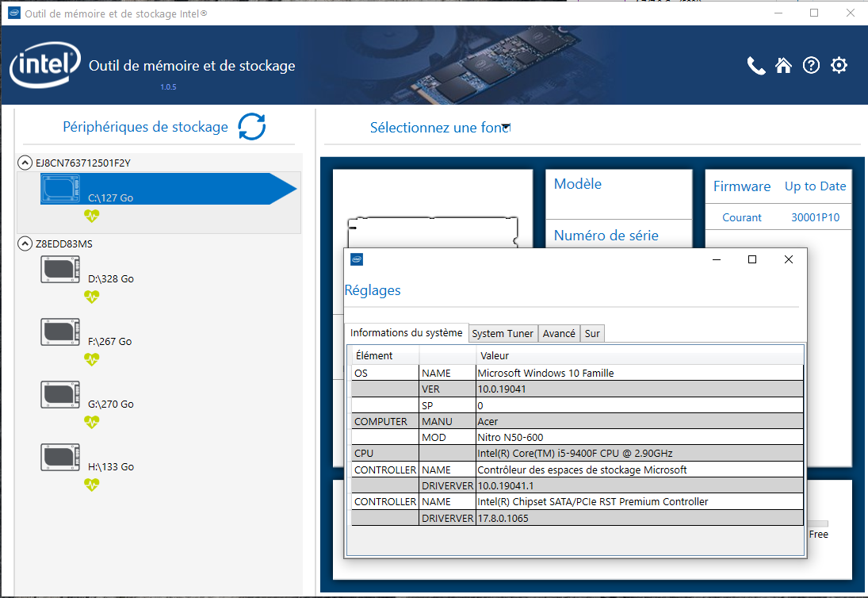Click the Intel logo in the header

point(45,65)
